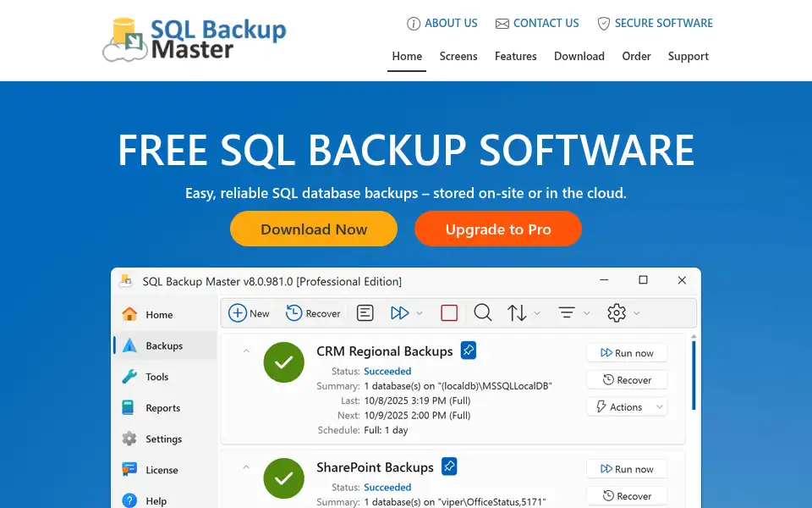This screenshot has height=508, width=812.
Task: Open Settings in the app sidebar
Action: (165, 439)
